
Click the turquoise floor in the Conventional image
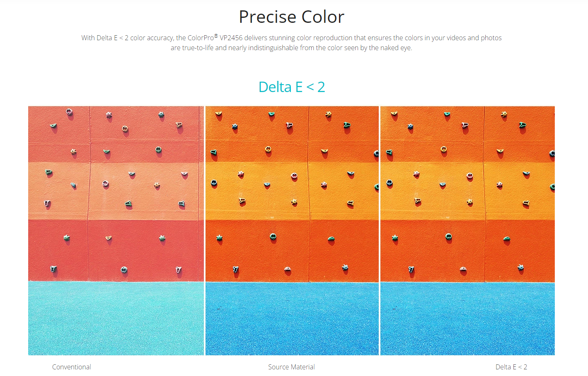[116, 318]
